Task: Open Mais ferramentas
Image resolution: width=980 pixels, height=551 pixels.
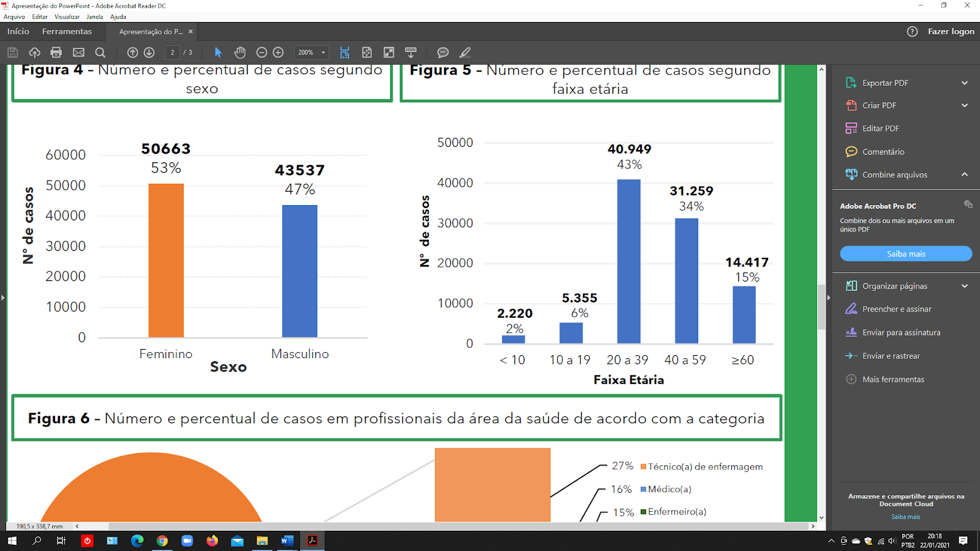Action: point(893,380)
